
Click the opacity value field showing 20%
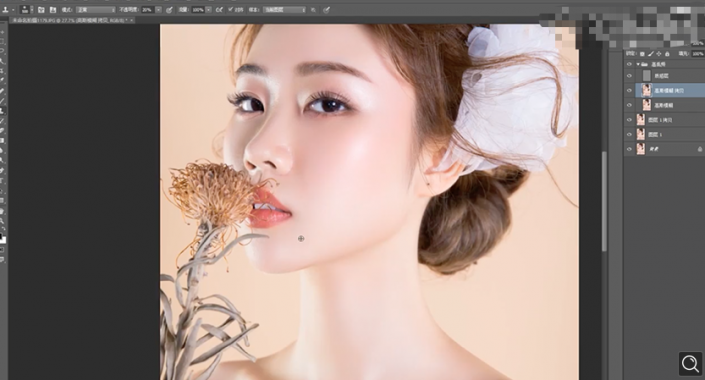(x=147, y=9)
